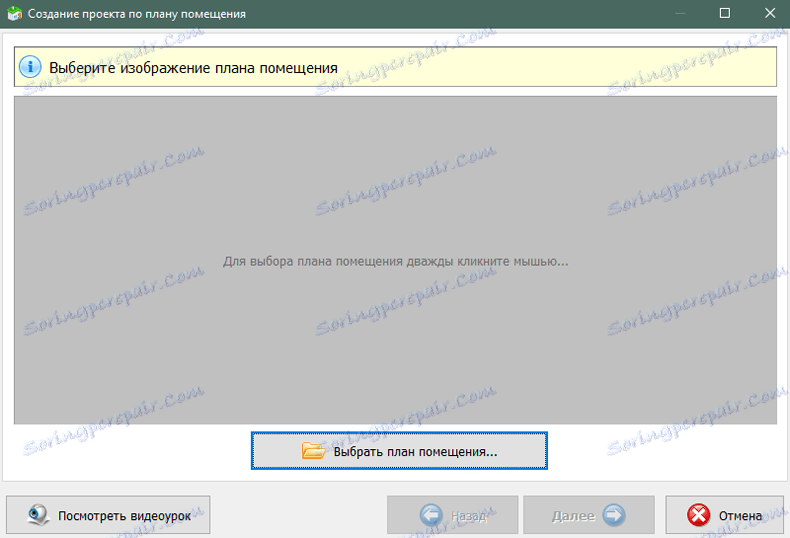Minimize the dialog window
The image size is (790, 538).
680,13
